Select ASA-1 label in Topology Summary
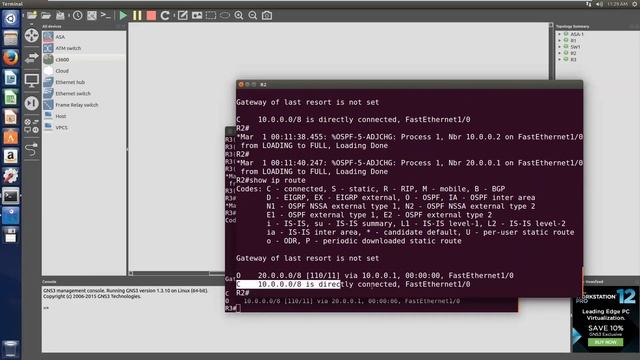Image resolution: width=640 pixels, height=360 pixels. (x=577, y=34)
